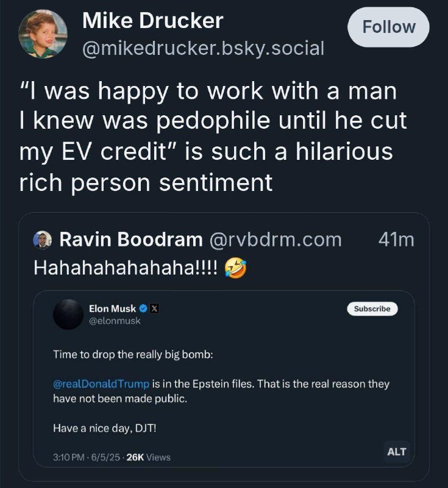Show the image ALT text

[x=397, y=451]
